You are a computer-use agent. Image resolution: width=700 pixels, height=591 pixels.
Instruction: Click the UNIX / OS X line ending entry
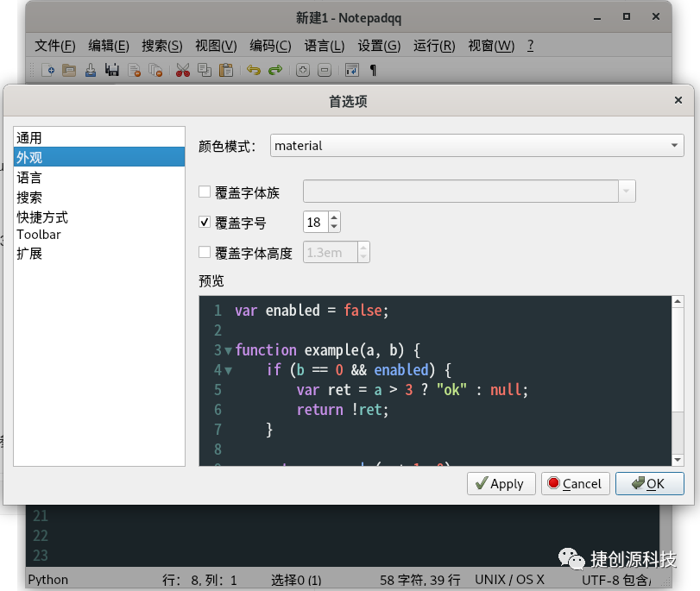click(509, 580)
